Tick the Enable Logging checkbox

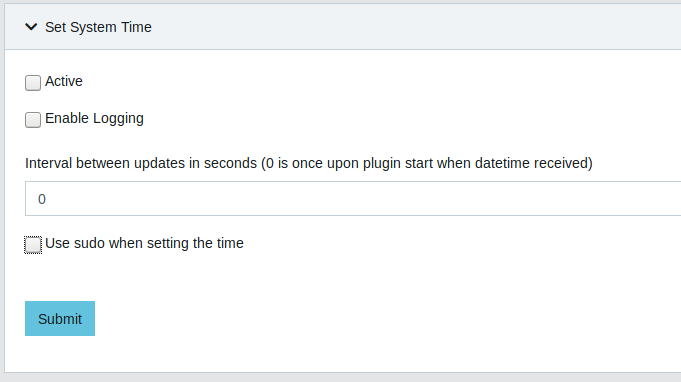33,119
